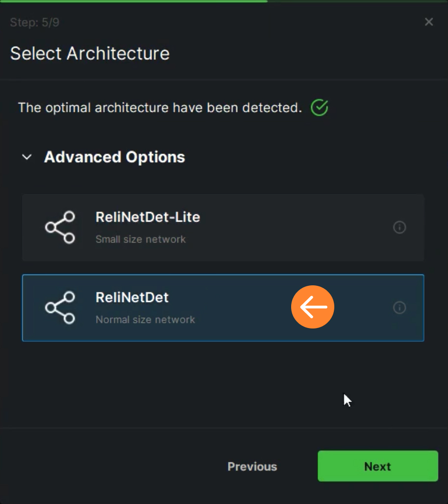Viewport: 448px width, 504px height.
Task: Click the ReliNetDet-Lite network graph icon
Action: (x=60, y=227)
